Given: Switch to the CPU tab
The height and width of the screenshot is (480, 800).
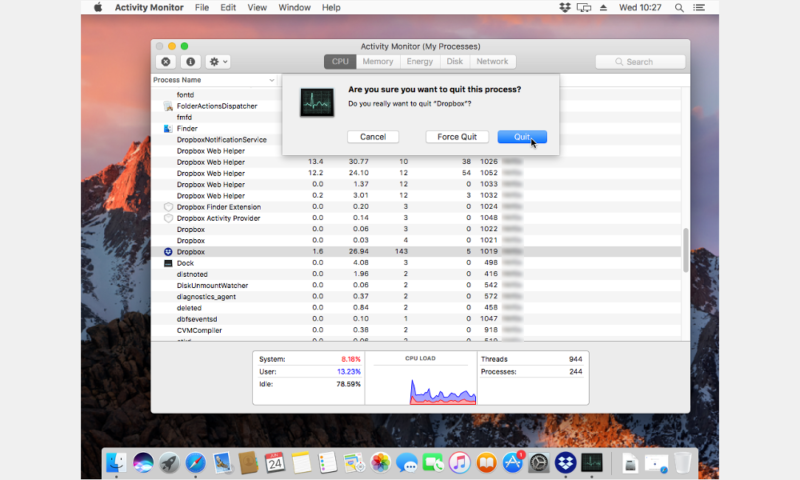Looking at the screenshot, I should point(340,62).
